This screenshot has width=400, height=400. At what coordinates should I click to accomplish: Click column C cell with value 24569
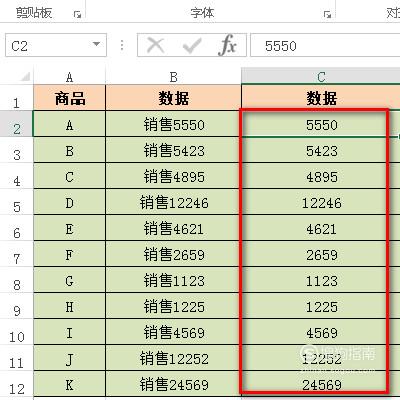tap(321, 384)
